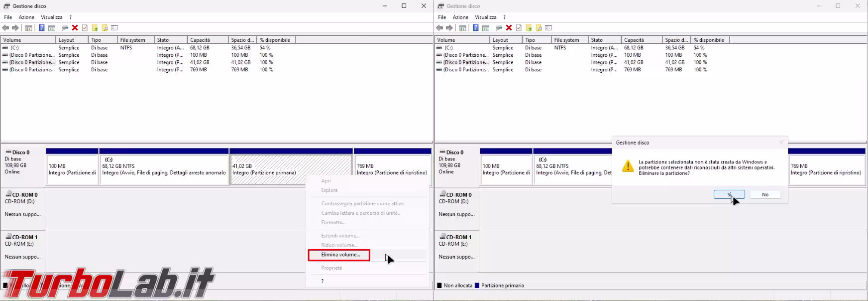Click the yellow warning icon in the dialog
Viewport: 868px width, 301px height.
pos(628,166)
